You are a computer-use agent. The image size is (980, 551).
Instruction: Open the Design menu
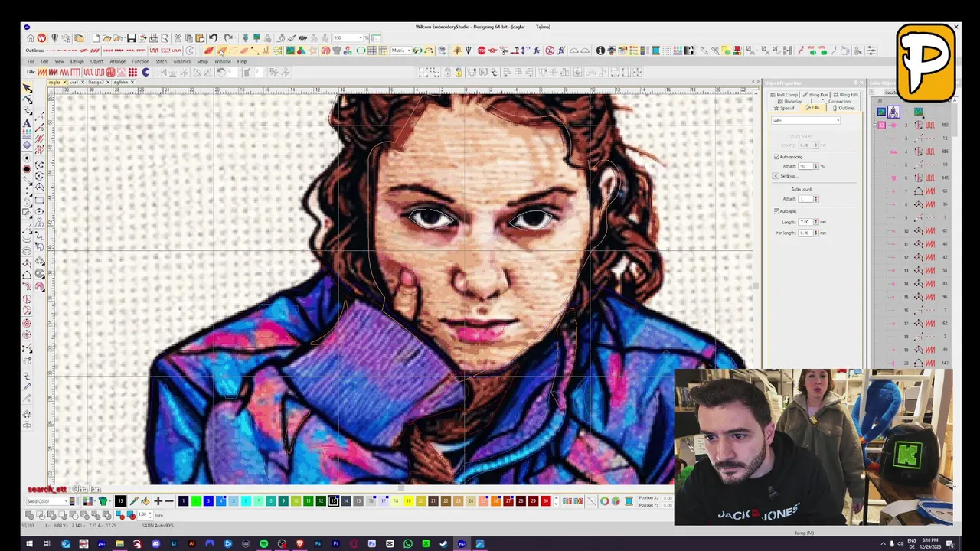coord(77,61)
